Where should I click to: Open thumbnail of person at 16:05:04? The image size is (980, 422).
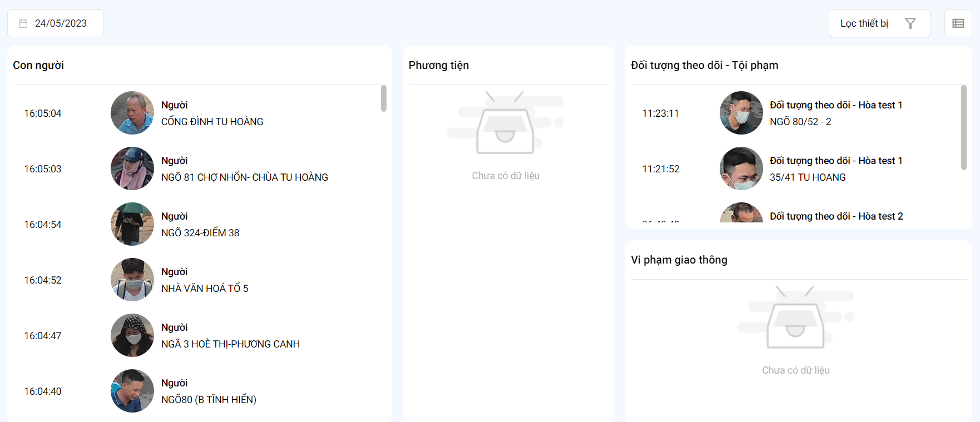click(x=132, y=113)
